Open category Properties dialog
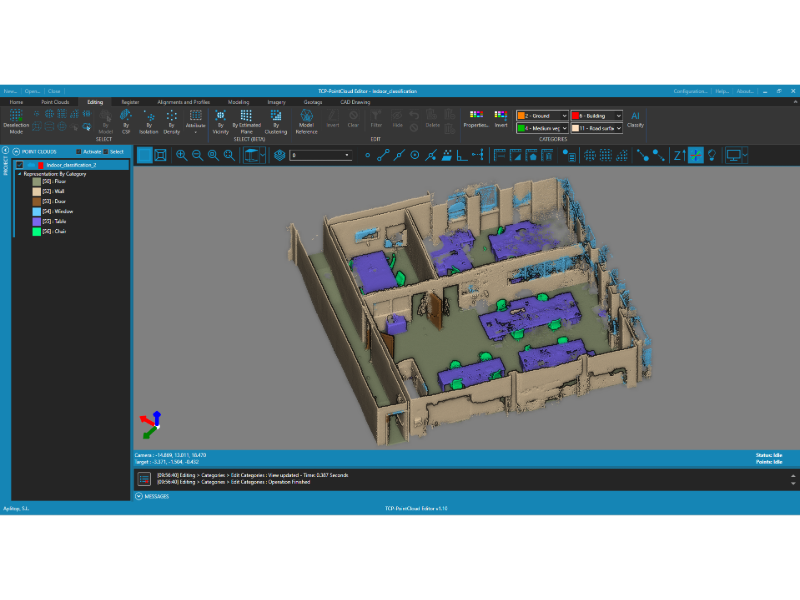Image resolution: width=800 pixels, height=600 pixels. (476, 119)
